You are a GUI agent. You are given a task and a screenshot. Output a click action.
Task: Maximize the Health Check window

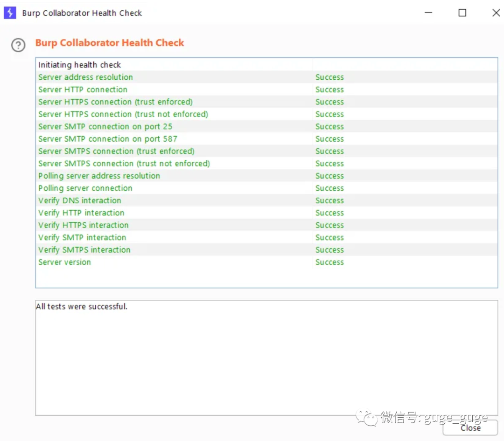point(462,13)
